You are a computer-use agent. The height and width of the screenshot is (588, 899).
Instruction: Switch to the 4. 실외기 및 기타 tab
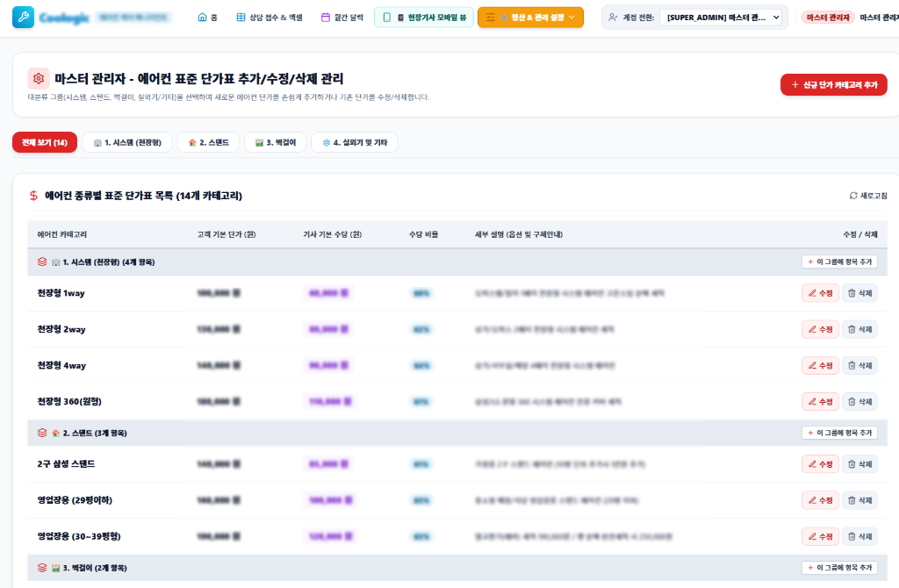(x=355, y=143)
